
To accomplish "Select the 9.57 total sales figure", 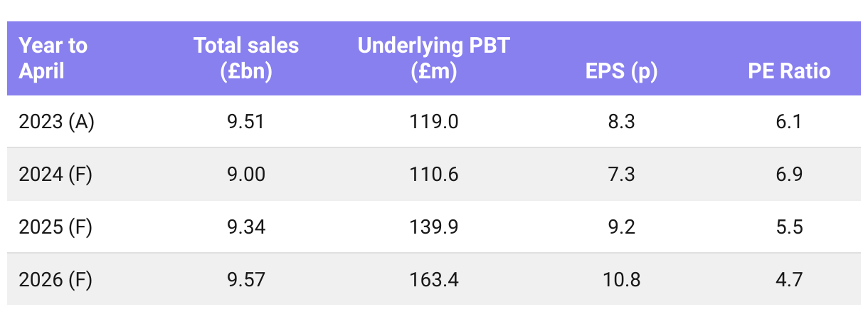I will tap(246, 280).
